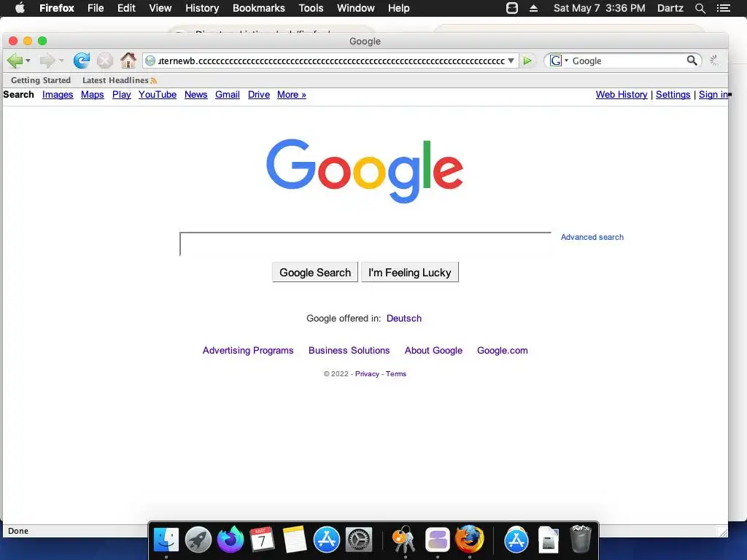This screenshot has width=747, height=560.
Task: Open Notes from the dock
Action: point(295,540)
